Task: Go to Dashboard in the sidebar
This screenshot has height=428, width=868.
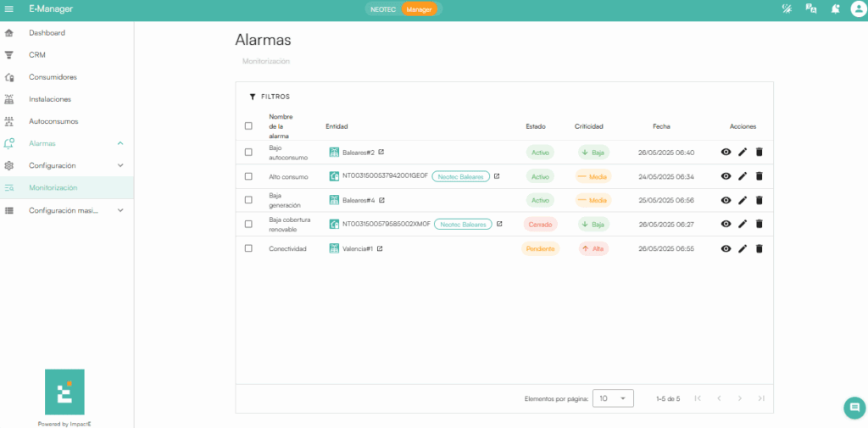Action: (x=47, y=33)
